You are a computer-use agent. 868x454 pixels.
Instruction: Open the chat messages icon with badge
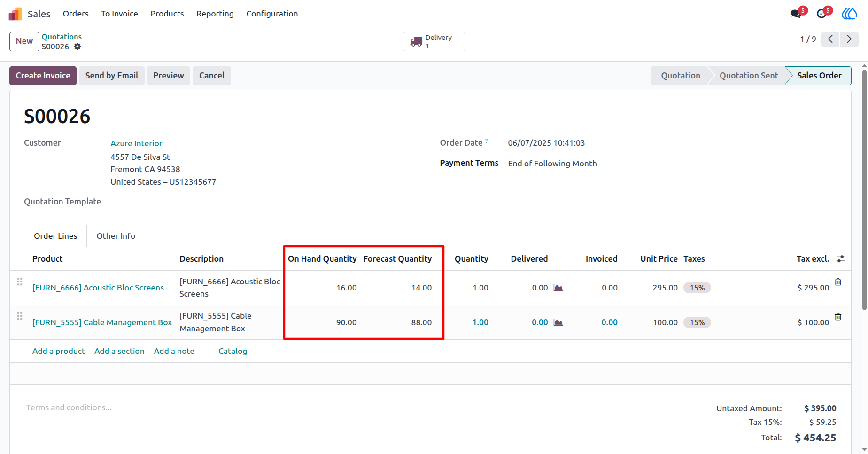[796, 14]
